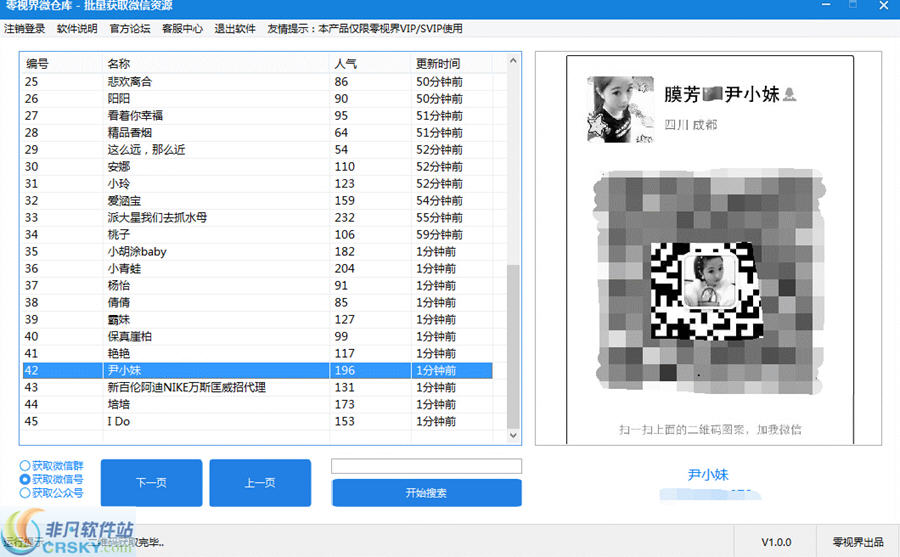The height and width of the screenshot is (557, 900).
Task: Select the 获取微信群 radio button
Action: 26,465
